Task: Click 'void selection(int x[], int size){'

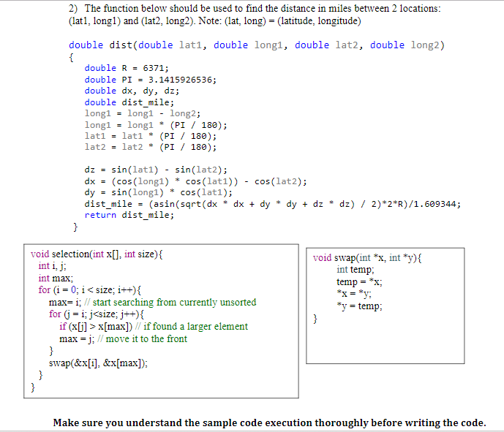Action: [x=97, y=254]
